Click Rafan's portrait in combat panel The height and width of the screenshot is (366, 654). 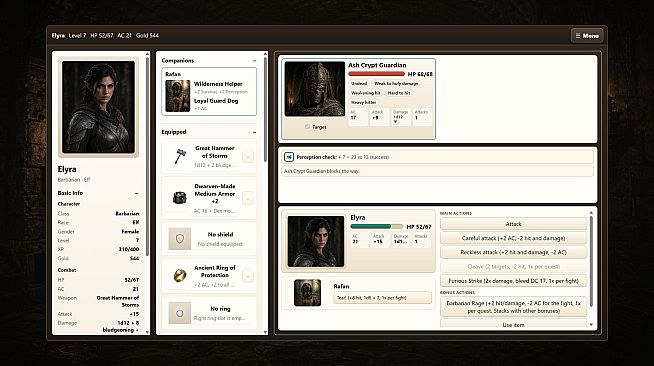307,293
